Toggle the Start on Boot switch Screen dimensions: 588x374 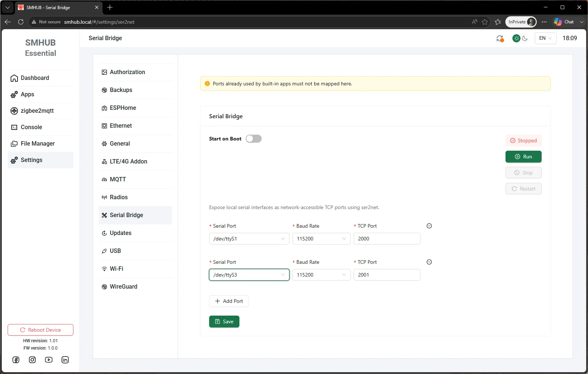click(254, 139)
